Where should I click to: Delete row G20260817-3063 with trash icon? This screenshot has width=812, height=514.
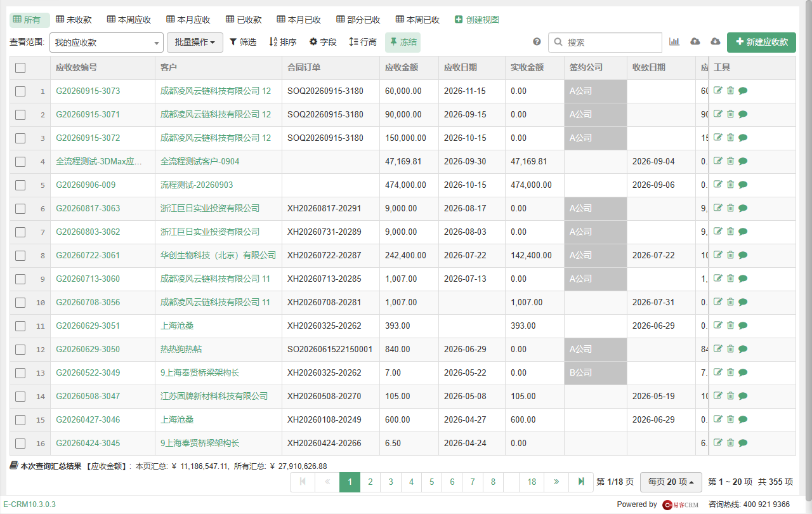(x=730, y=208)
